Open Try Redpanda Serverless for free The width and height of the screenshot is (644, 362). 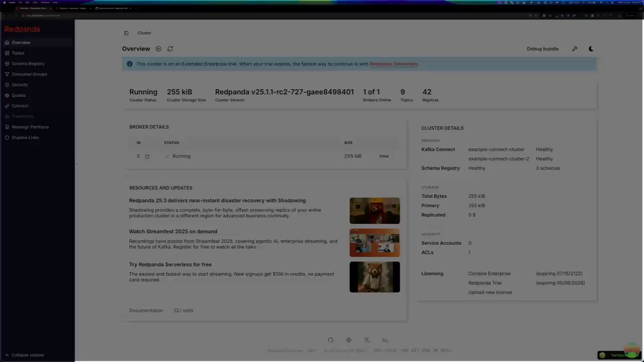pos(170,264)
